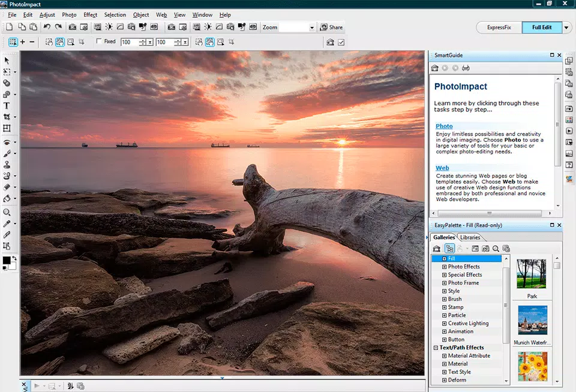This screenshot has height=392, width=576.
Task: Click the white background color swatch
Action: pyautogui.click(x=12, y=267)
